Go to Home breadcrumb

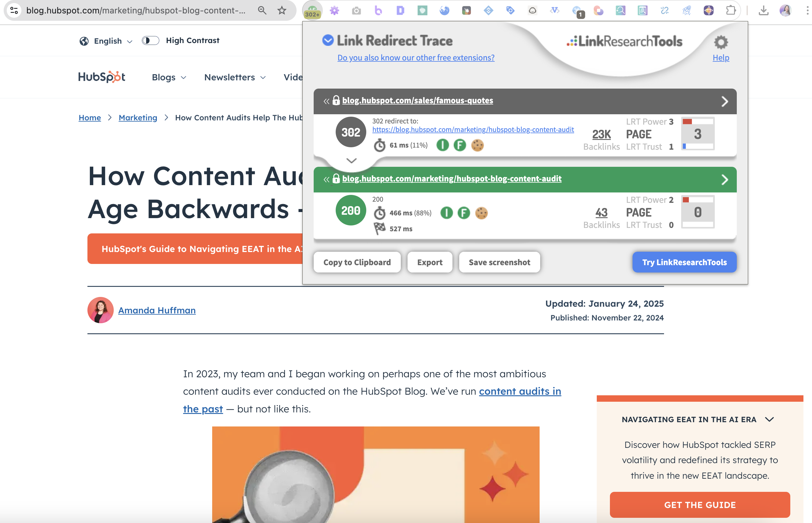90,118
